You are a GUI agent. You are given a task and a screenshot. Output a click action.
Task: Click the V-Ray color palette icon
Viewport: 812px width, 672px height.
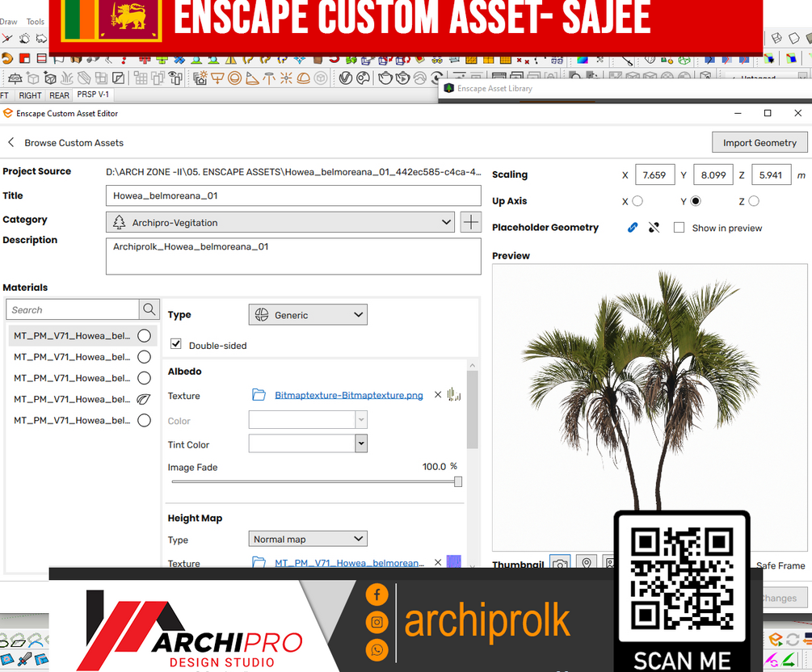click(364, 78)
